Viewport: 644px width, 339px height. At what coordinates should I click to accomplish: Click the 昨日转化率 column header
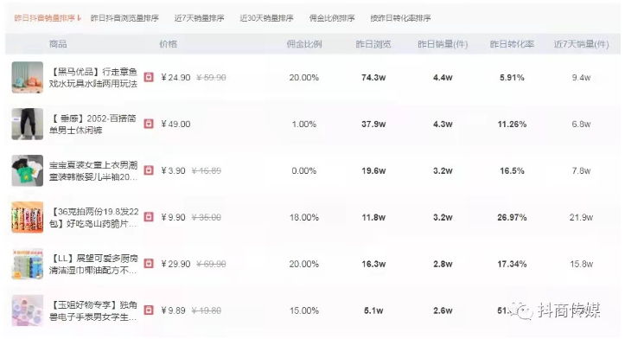point(512,44)
